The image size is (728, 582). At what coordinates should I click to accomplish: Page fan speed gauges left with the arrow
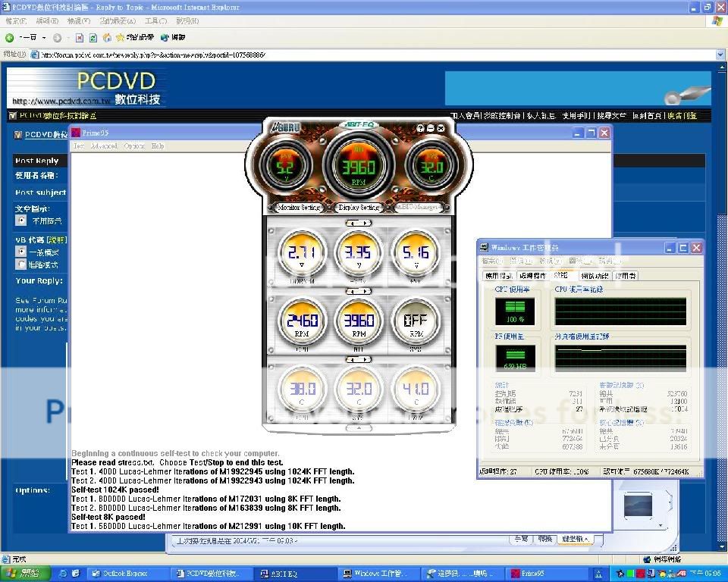click(353, 291)
